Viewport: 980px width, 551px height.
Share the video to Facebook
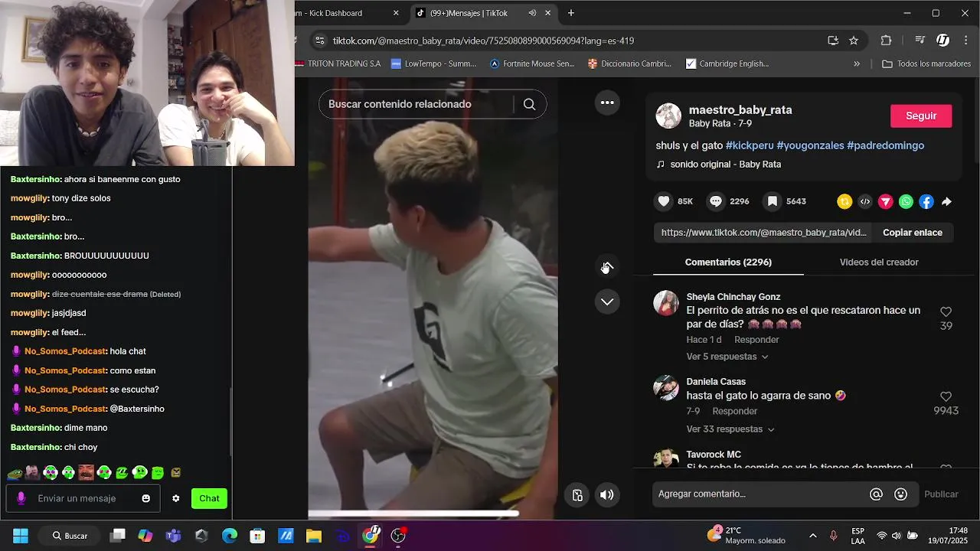926,202
